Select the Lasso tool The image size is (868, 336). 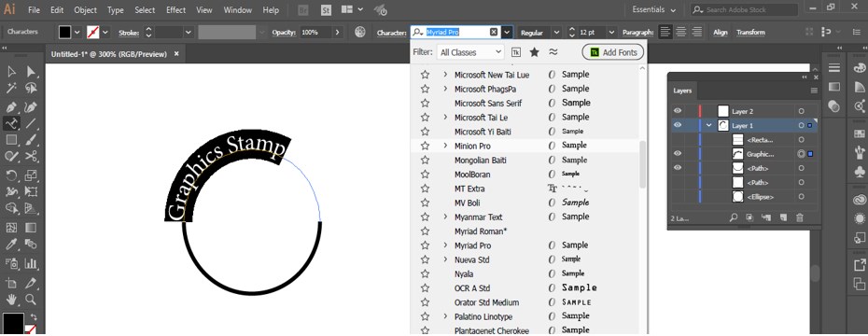31,89
